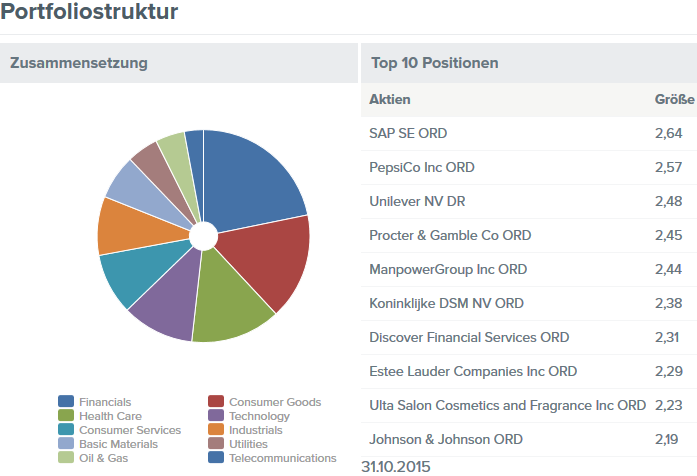This screenshot has width=697, height=476.
Task: Click the Consumer Goods legend color swatch
Action: coord(215,402)
